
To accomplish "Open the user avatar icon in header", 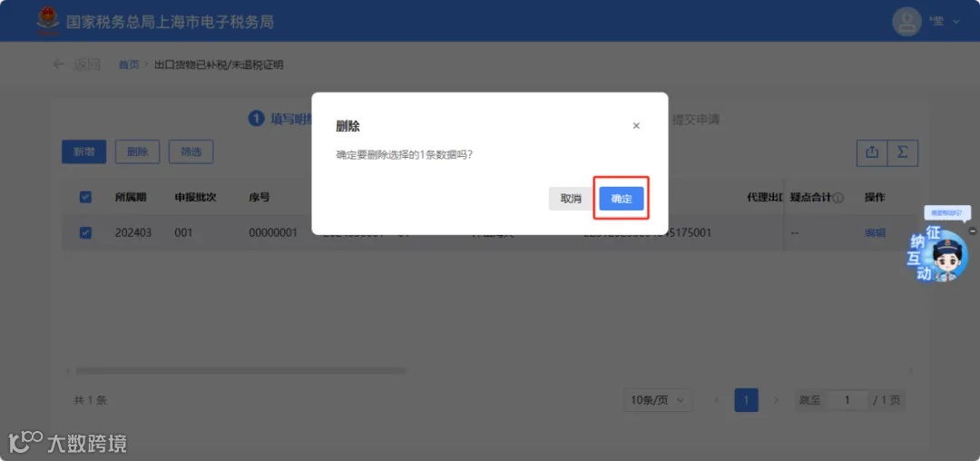I will point(906,21).
